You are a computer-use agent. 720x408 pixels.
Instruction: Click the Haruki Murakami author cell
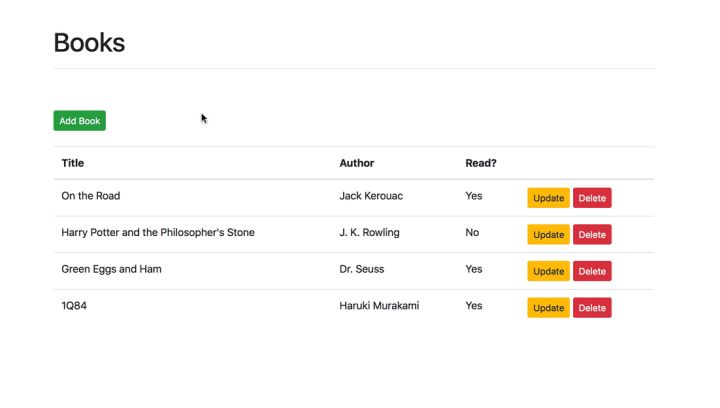[x=379, y=306]
